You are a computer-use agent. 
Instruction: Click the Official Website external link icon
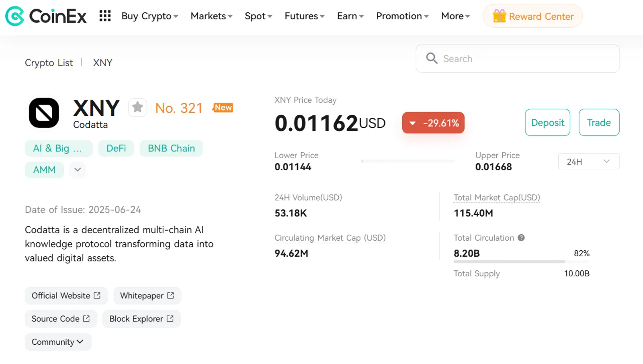point(97,296)
